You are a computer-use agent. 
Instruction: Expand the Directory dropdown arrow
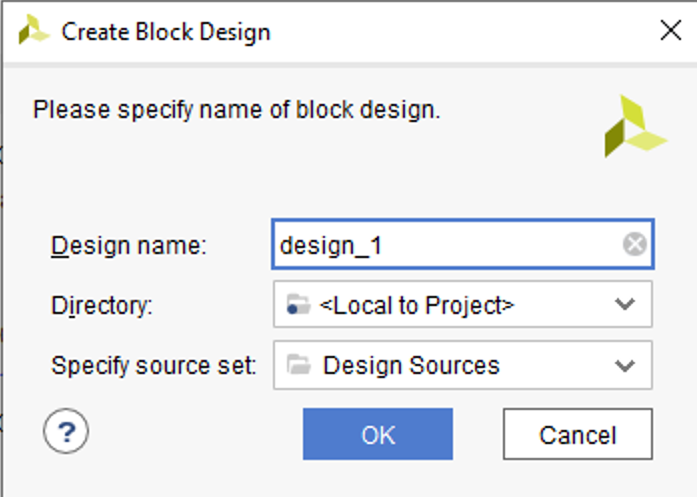(x=625, y=304)
